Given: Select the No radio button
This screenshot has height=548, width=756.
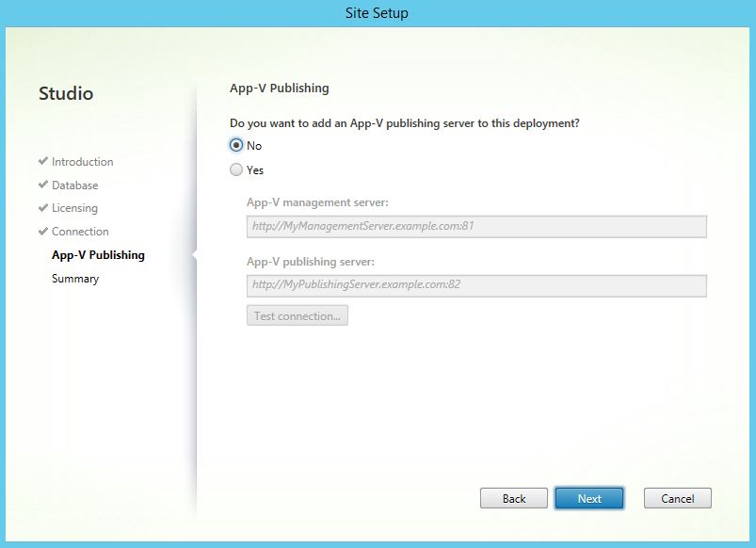Looking at the screenshot, I should [x=236, y=146].
